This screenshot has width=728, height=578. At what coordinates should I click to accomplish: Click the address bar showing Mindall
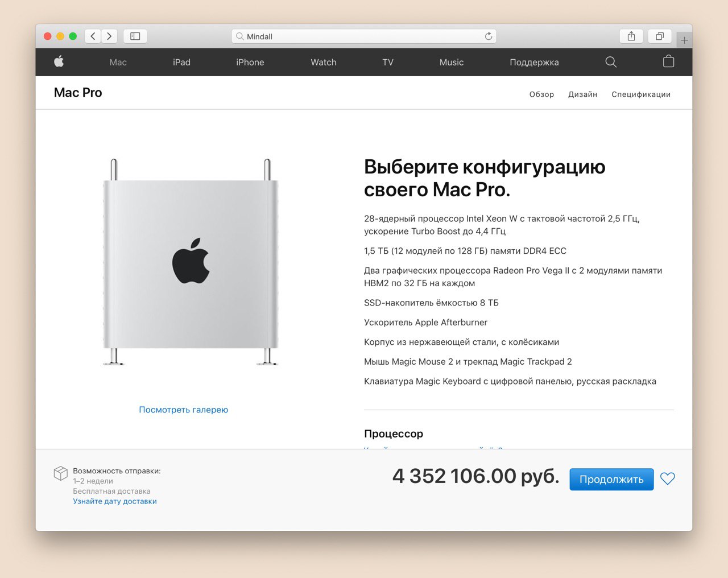364,36
